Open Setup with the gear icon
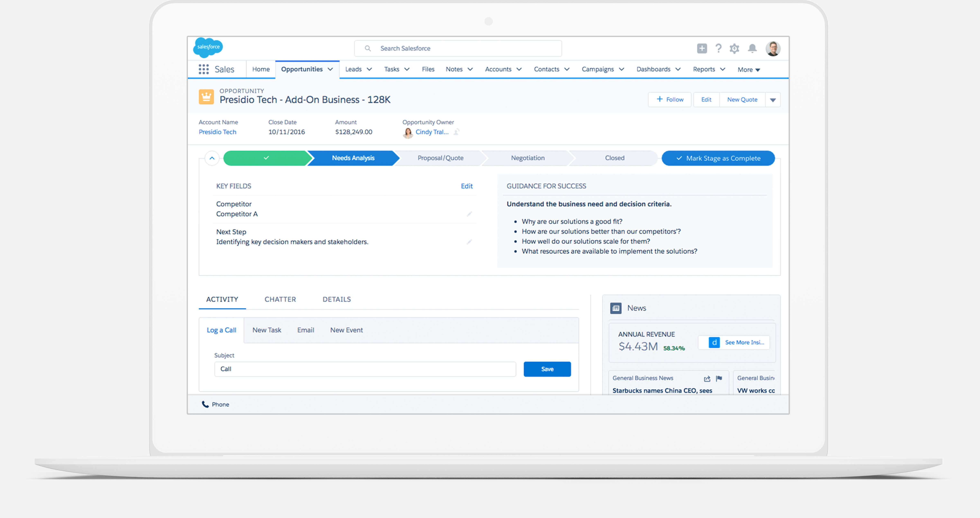This screenshot has height=518, width=980. 734,48
